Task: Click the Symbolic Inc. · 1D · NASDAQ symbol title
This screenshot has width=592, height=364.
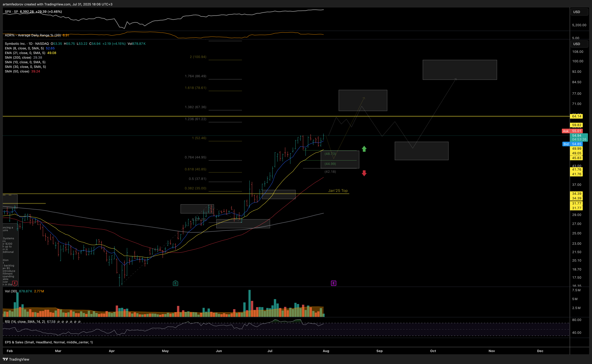Action: tap(27, 44)
